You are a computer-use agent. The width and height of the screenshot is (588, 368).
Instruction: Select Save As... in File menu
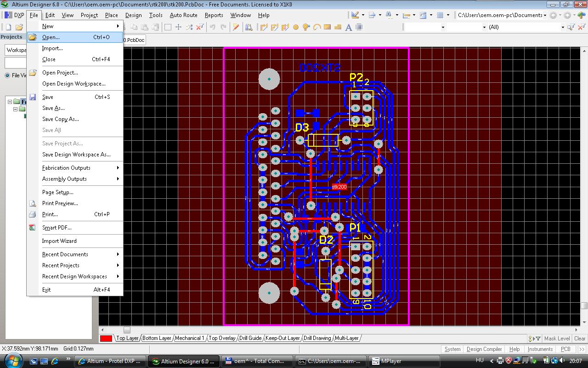coord(75,108)
